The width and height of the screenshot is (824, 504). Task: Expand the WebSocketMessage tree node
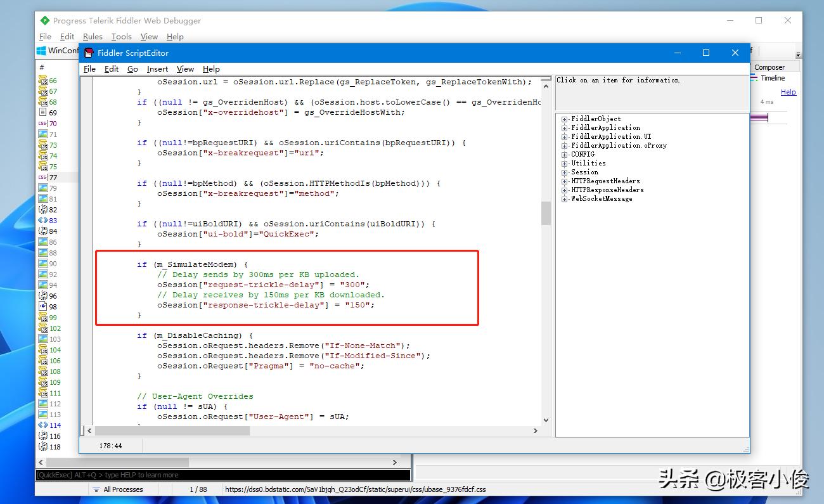point(564,199)
